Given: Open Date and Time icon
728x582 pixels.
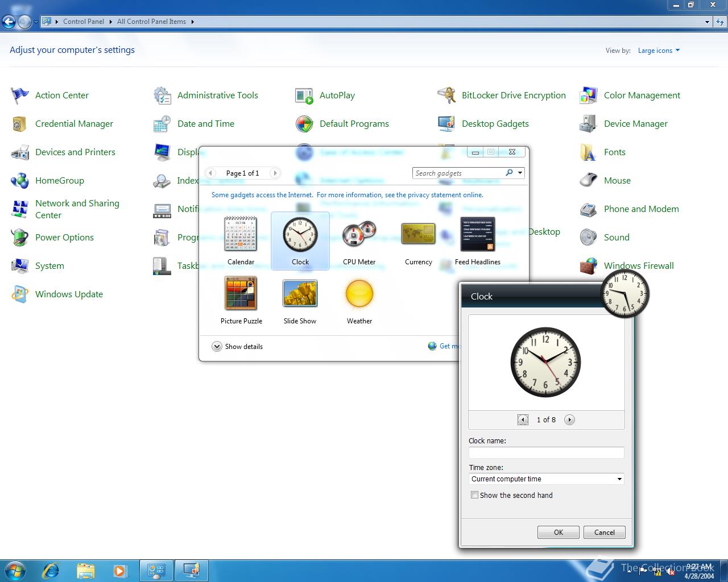Looking at the screenshot, I should [162, 124].
